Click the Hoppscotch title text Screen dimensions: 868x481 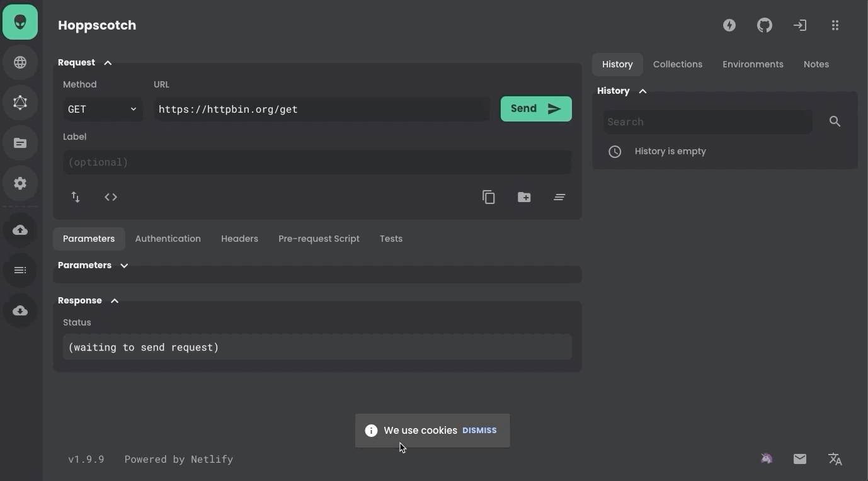pos(97,25)
